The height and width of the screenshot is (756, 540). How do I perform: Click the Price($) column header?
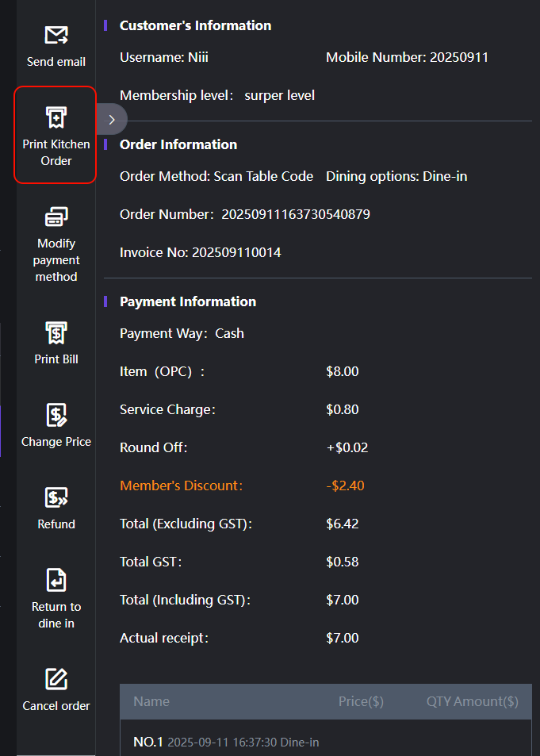361,701
